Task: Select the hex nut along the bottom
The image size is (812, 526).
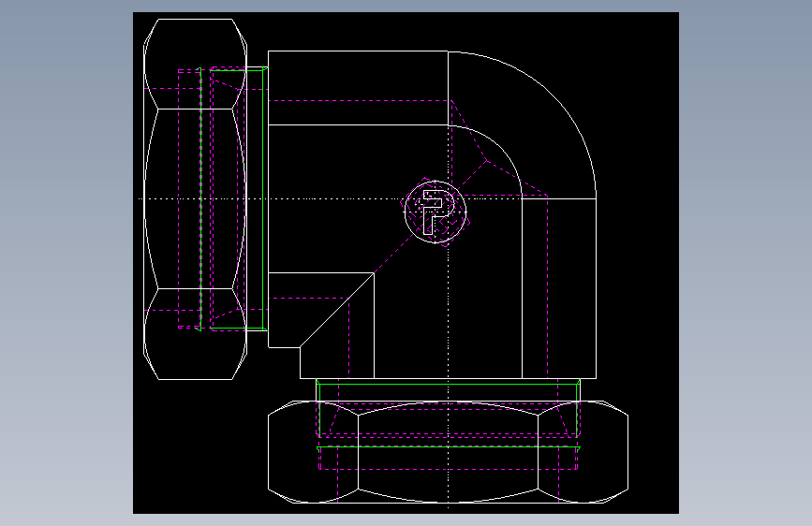Action: [x=448, y=451]
